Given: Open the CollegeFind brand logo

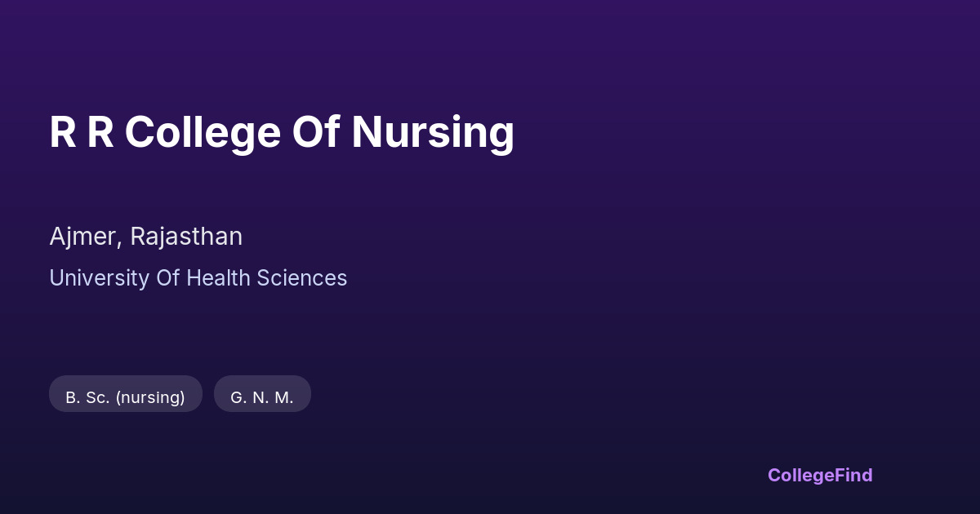Looking at the screenshot, I should point(820,475).
